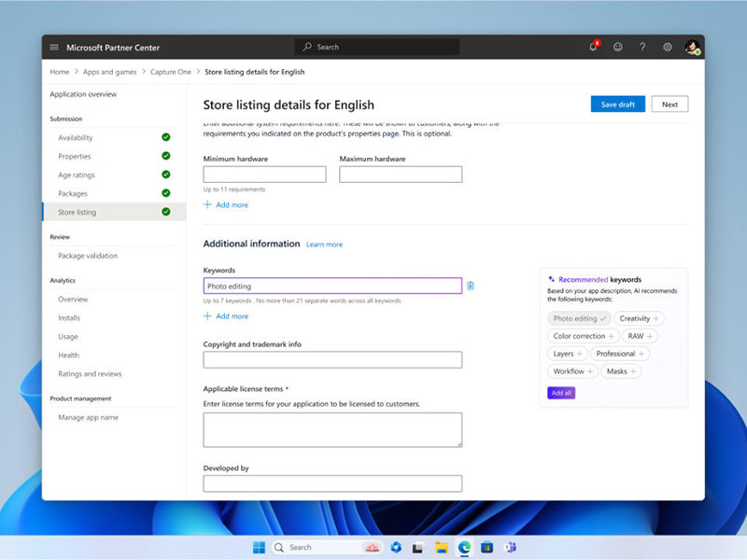The image size is (747, 560).
Task: Click the Applicable license terms text area
Action: click(x=332, y=430)
